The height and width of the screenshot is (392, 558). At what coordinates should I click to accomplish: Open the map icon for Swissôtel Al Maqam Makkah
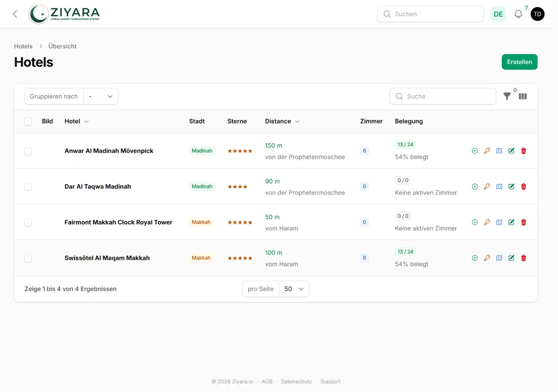pyautogui.click(x=499, y=258)
